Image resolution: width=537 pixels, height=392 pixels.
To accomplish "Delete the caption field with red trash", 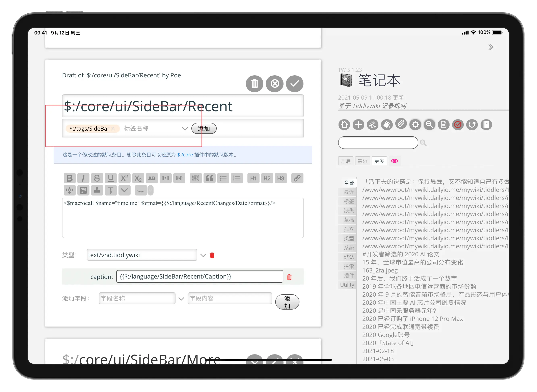I will [289, 277].
